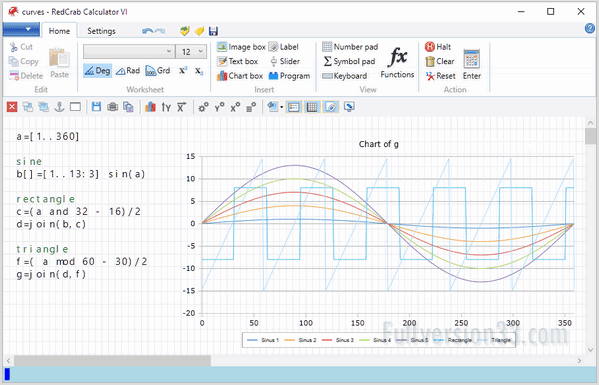Viewport: 599px width, 385px height.
Task: Open Help via the blue question icon
Action: (590, 28)
